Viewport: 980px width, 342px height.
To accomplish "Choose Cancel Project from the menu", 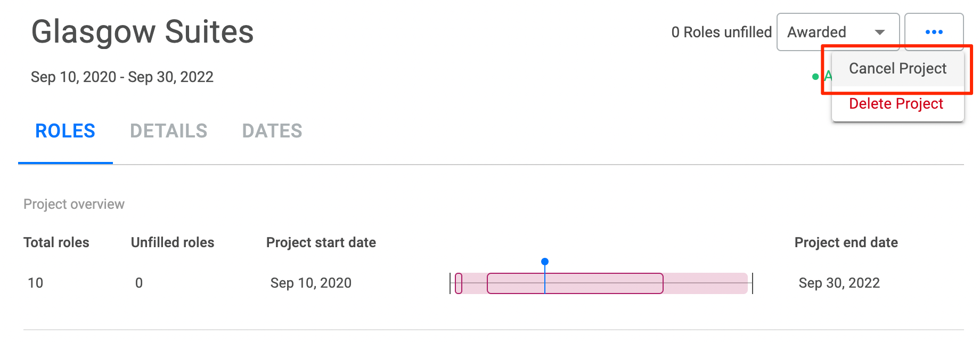I will point(897,69).
